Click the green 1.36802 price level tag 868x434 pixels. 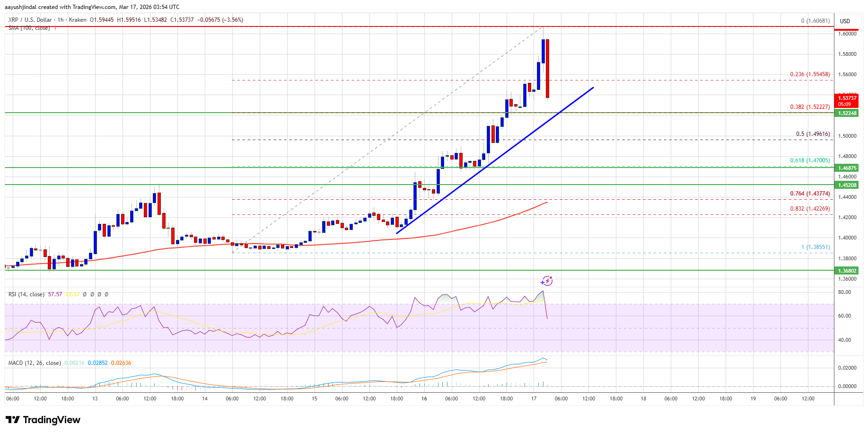847,271
